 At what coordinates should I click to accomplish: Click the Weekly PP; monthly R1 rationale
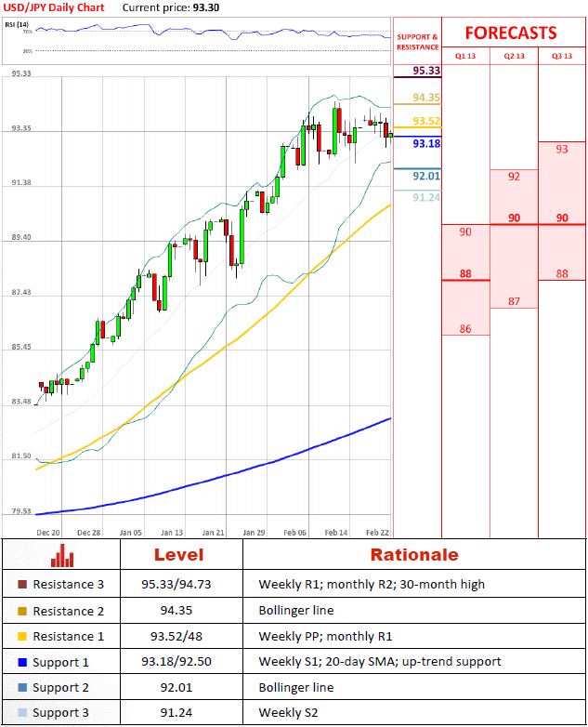[325, 636]
